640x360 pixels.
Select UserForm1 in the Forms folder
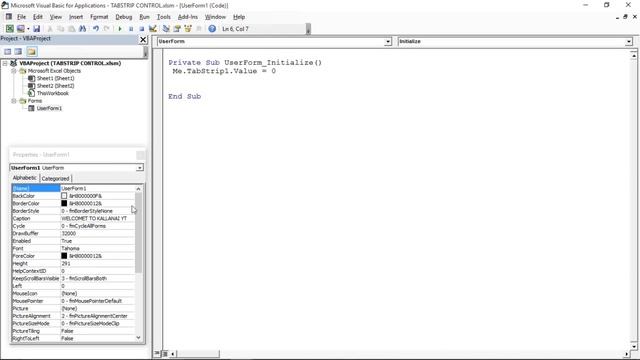point(49,108)
